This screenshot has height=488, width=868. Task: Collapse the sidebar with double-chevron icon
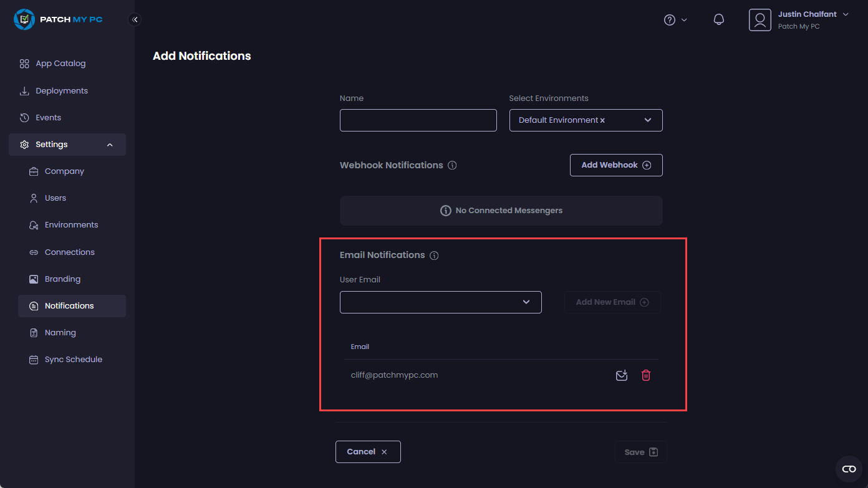tap(135, 20)
